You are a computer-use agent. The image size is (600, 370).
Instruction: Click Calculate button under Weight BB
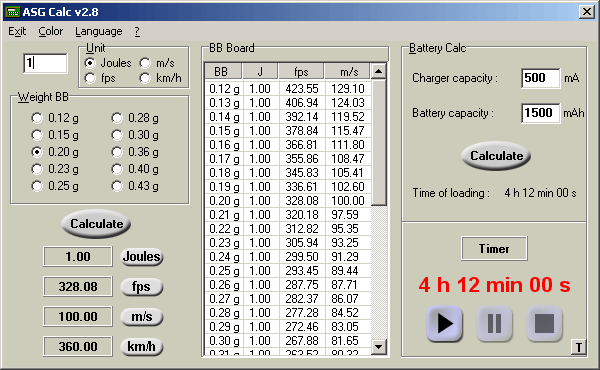tap(96, 224)
